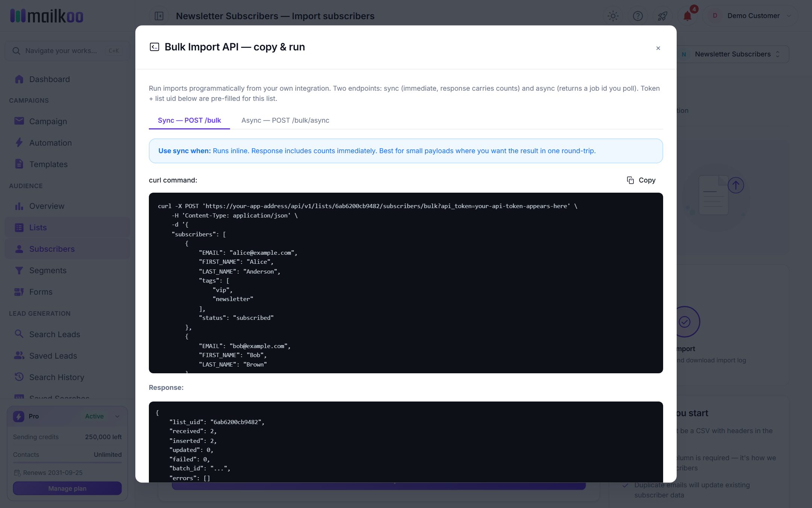Open the help question mark icon
The height and width of the screenshot is (508, 812).
pyautogui.click(x=638, y=16)
